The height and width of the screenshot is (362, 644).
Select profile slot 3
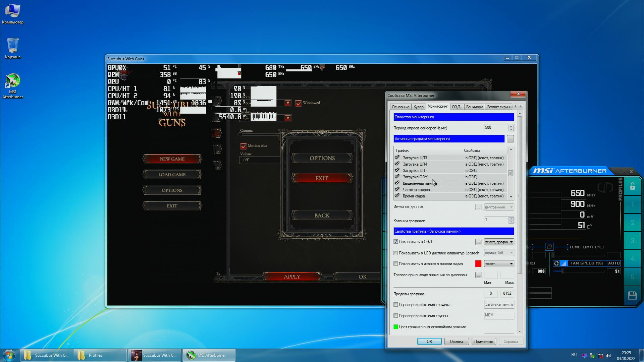[x=632, y=241]
